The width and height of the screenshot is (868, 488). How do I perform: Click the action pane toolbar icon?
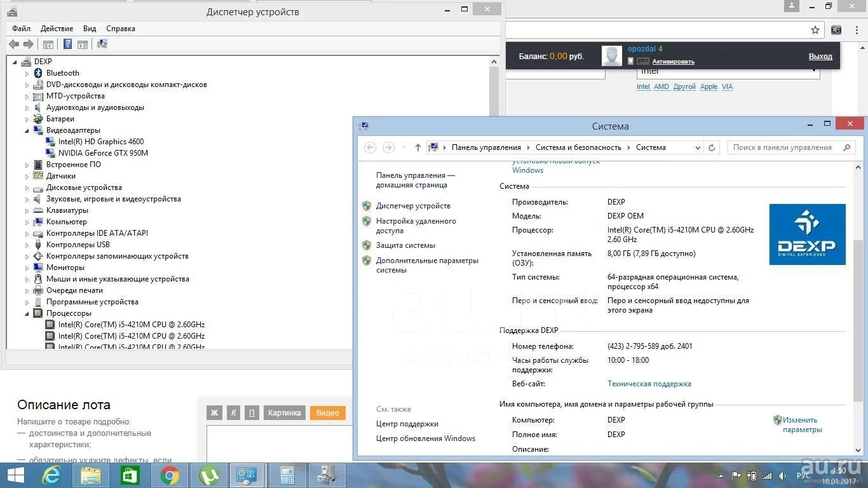83,44
